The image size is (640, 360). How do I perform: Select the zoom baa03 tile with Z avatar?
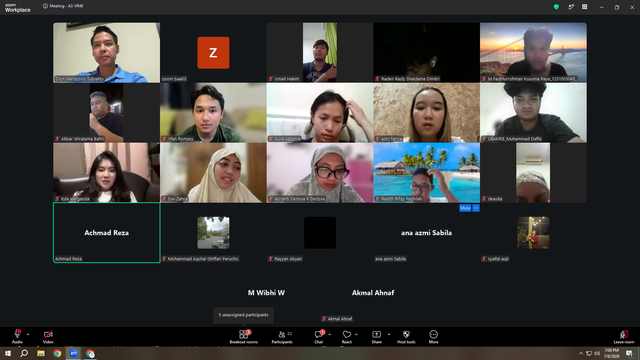pos(213,52)
